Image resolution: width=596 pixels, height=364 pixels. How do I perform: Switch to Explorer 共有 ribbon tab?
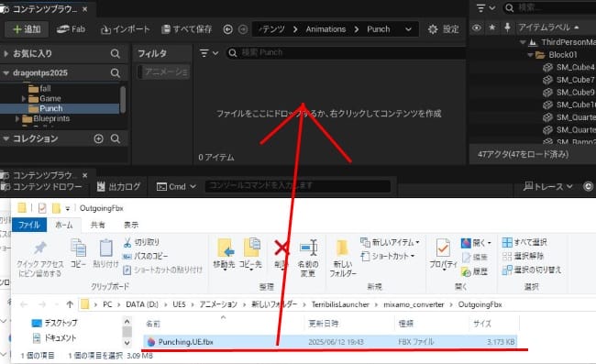(98, 225)
